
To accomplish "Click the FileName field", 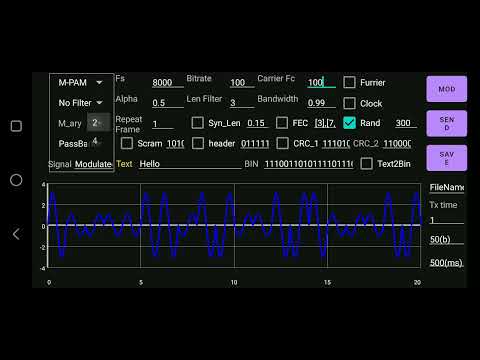I will pyautogui.click(x=447, y=187).
